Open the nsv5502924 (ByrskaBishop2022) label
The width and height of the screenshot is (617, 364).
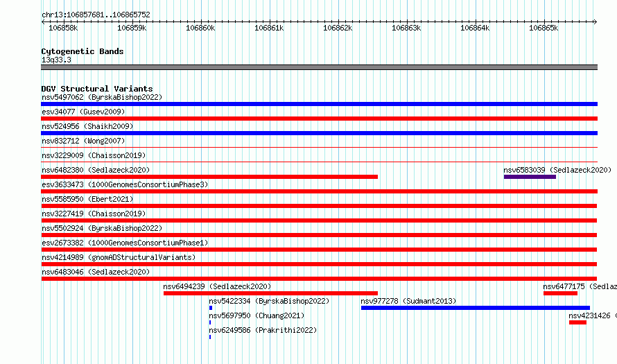(102, 228)
